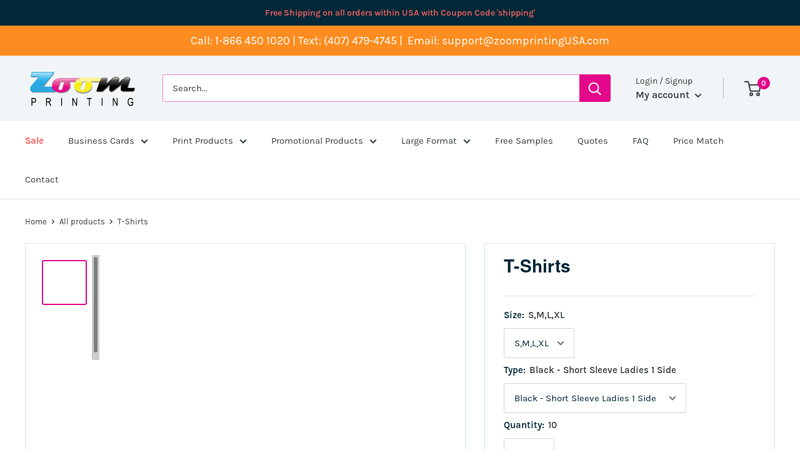This screenshot has height=450, width=800.
Task: Focus the Search text field
Action: point(370,88)
